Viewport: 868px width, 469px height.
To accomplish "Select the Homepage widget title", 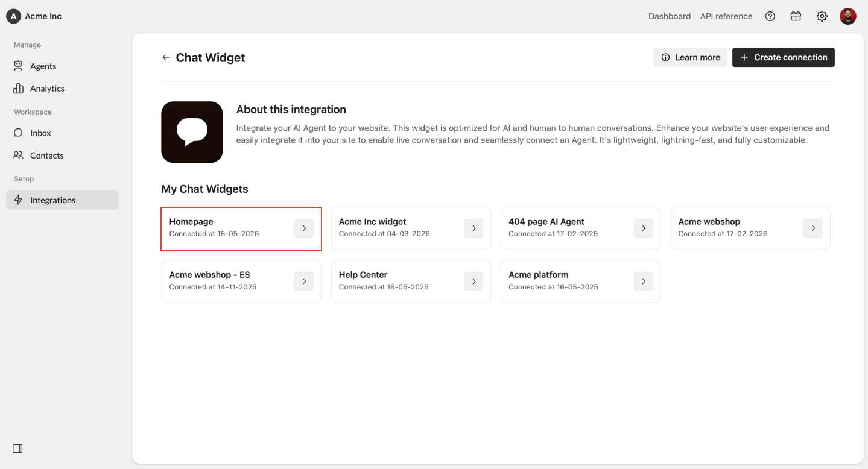I will point(191,222).
